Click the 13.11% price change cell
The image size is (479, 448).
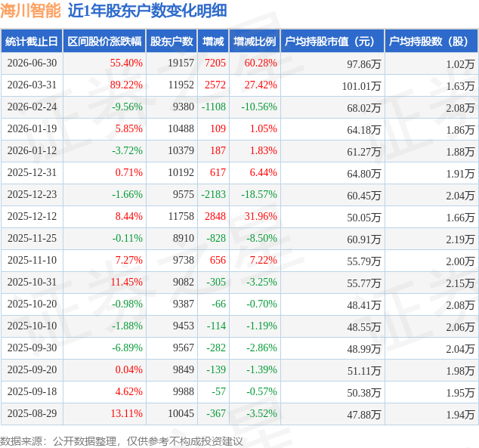pos(126,413)
